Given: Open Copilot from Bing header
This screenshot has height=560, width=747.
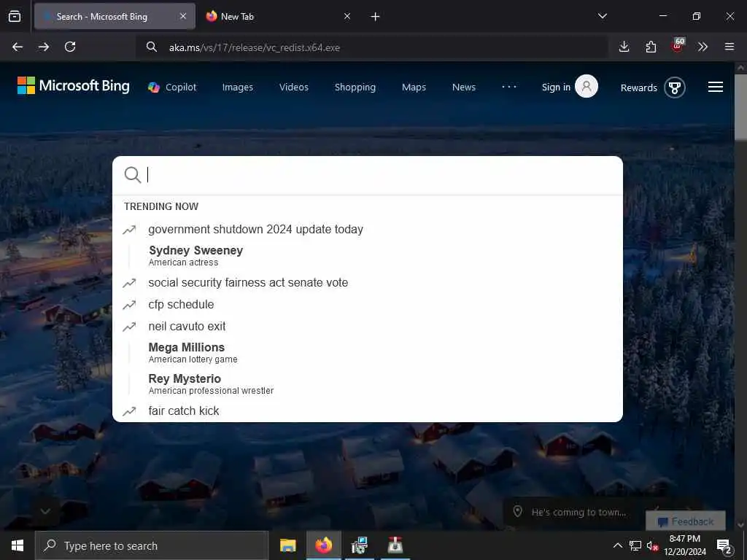Looking at the screenshot, I should click(172, 87).
